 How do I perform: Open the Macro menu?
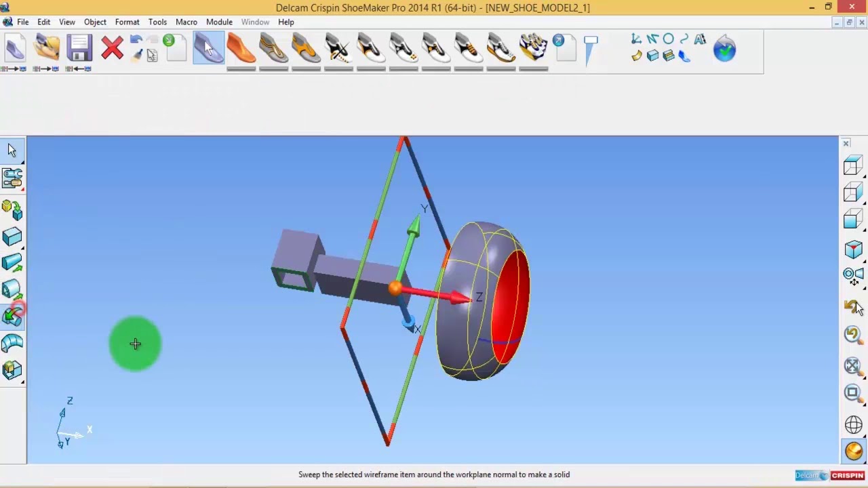click(x=186, y=22)
